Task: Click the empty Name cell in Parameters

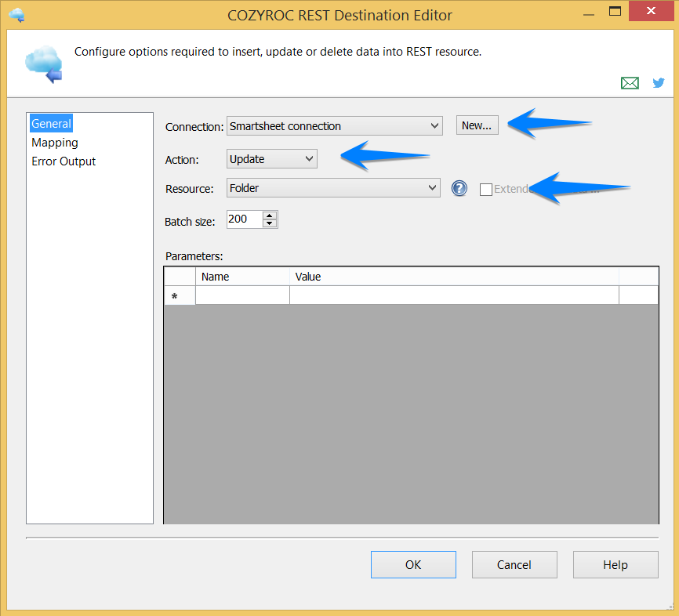Action: pos(242,295)
